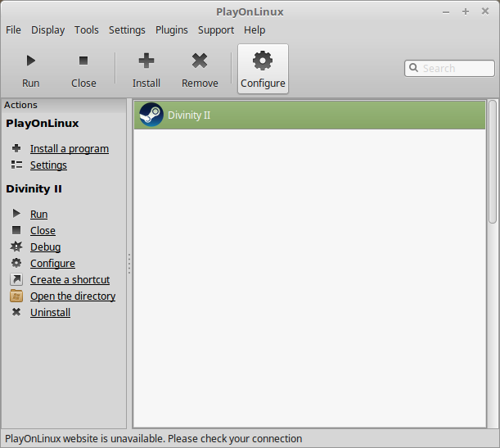Click the program list vertical scrollbar

tap(493, 161)
